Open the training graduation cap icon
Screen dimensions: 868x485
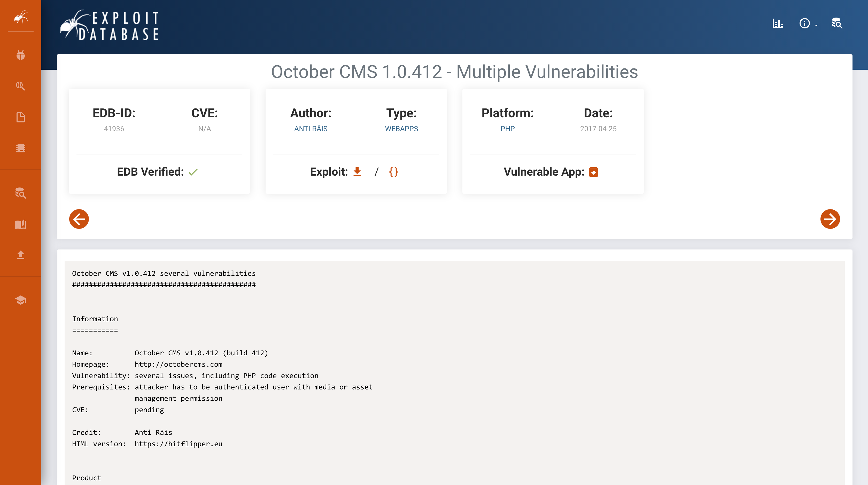pyautogui.click(x=21, y=300)
